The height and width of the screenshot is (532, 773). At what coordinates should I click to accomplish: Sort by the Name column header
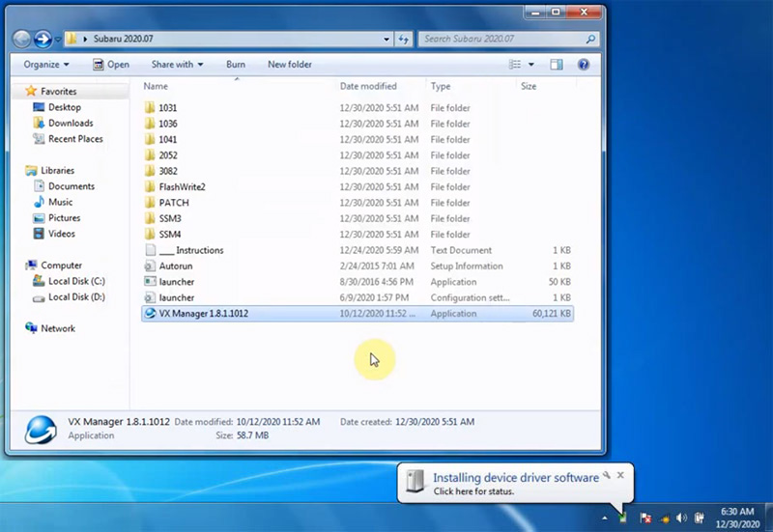156,86
